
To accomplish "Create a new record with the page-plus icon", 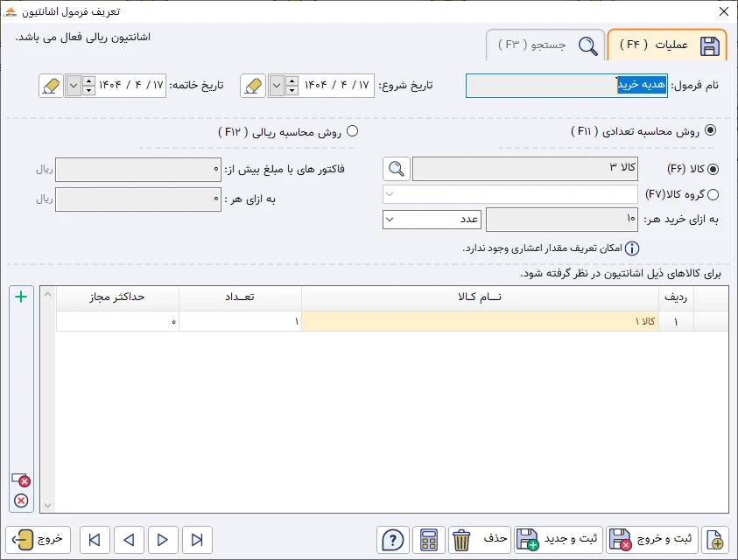I will [713, 540].
